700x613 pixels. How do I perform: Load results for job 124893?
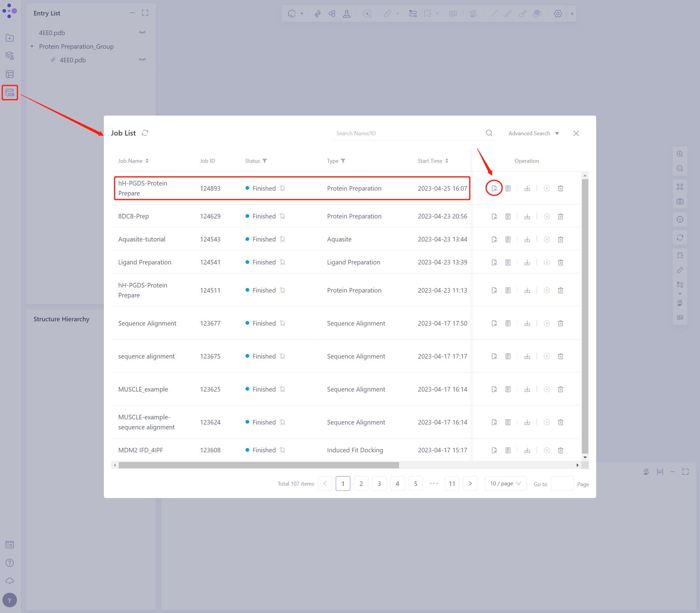(494, 188)
